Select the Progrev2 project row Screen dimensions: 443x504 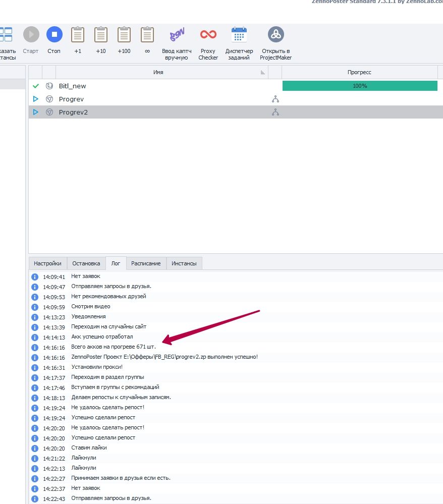coord(236,112)
